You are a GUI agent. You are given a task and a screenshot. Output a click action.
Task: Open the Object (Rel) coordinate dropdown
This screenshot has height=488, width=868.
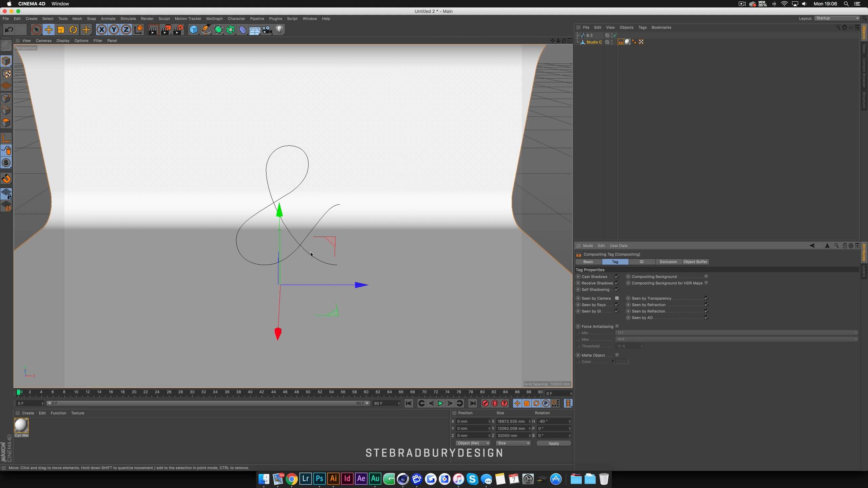pyautogui.click(x=473, y=443)
